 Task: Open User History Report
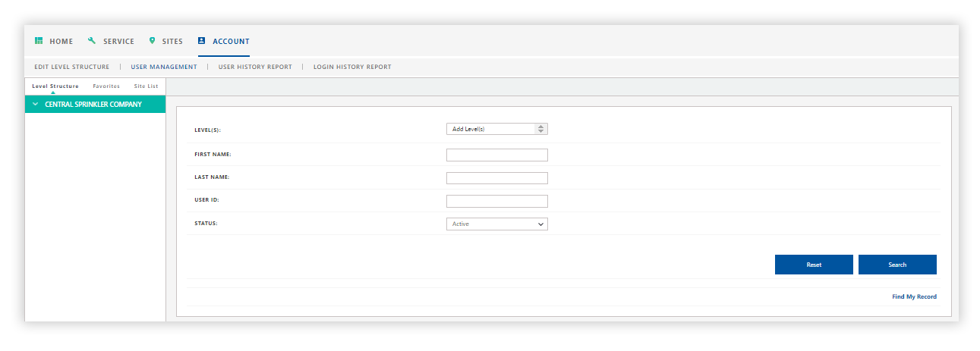pyautogui.click(x=255, y=67)
